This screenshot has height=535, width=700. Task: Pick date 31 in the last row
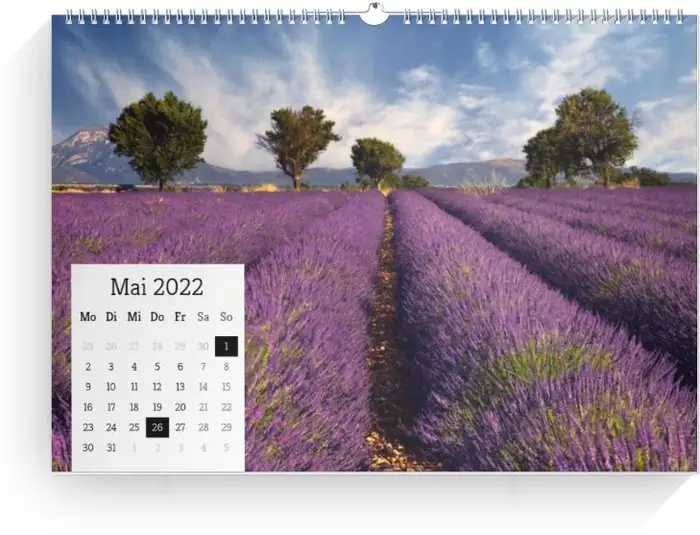tap(111, 447)
